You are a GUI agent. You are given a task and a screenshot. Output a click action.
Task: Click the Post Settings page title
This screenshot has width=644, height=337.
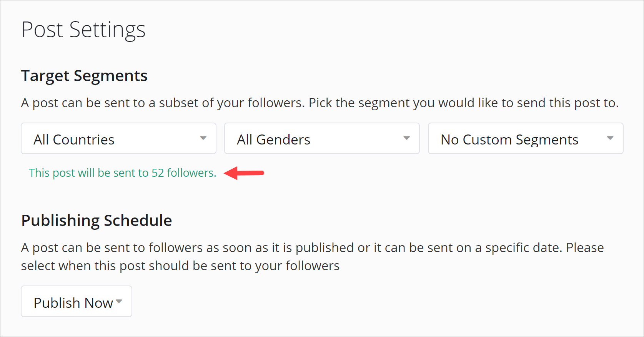coord(83,30)
